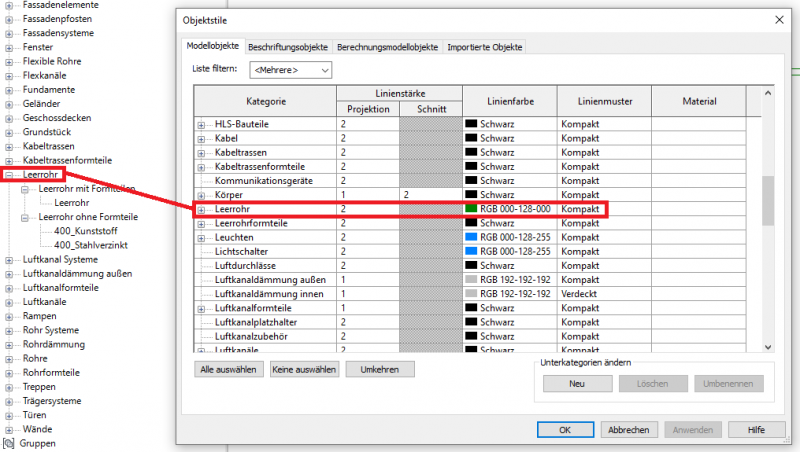Click Neu to create a subcategory
Viewport: 800px width, 452px height.
[576, 384]
